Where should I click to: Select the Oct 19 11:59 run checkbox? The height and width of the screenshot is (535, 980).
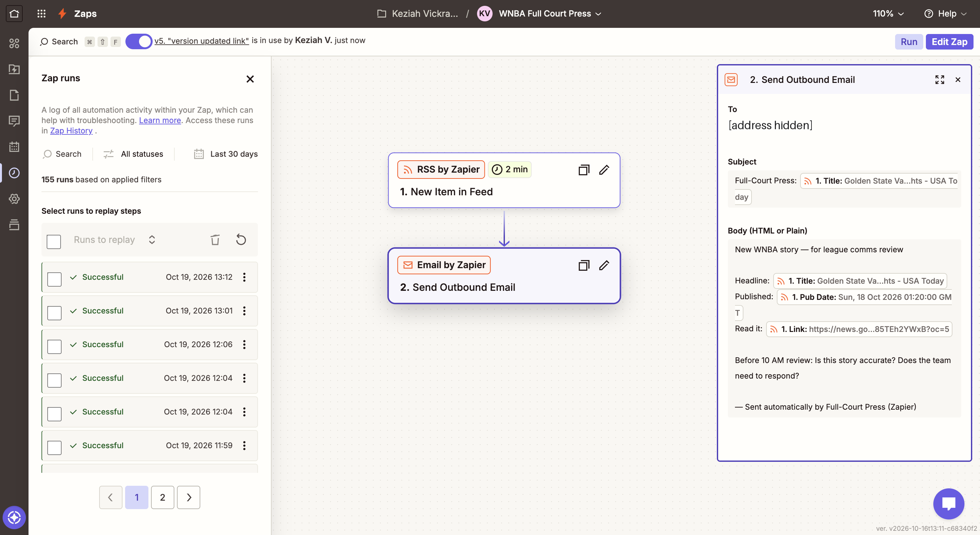pyautogui.click(x=54, y=448)
